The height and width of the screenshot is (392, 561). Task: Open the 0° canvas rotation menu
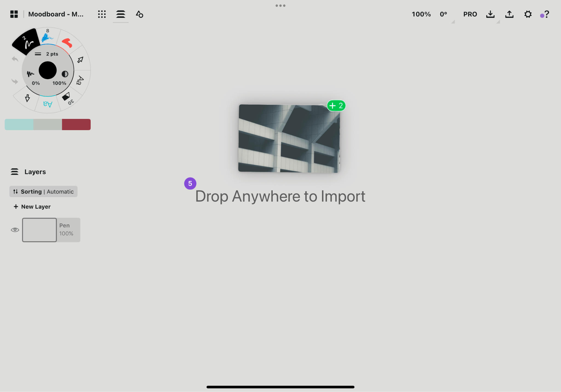click(x=443, y=14)
